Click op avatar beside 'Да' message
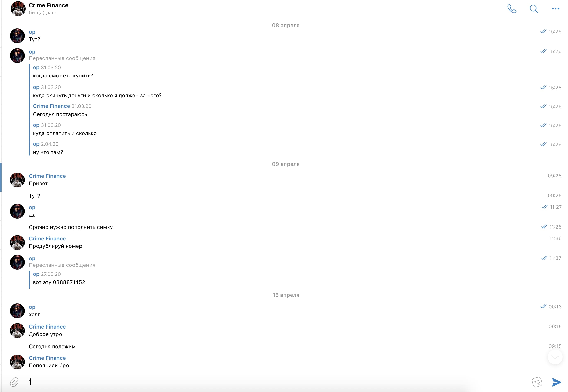 17,211
